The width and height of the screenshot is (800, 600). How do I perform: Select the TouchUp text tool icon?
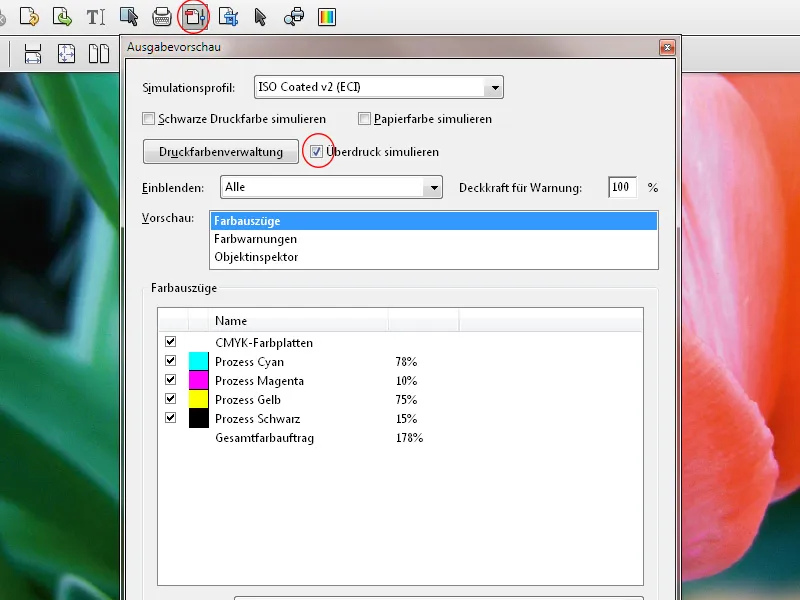coord(95,17)
